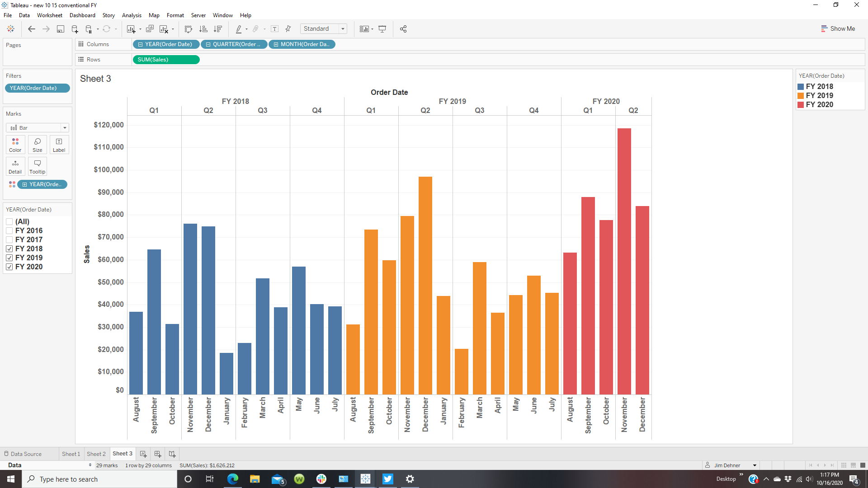The image size is (868, 488).
Task: Check the FY 2016 filter checkbox
Action: pyautogui.click(x=9, y=230)
